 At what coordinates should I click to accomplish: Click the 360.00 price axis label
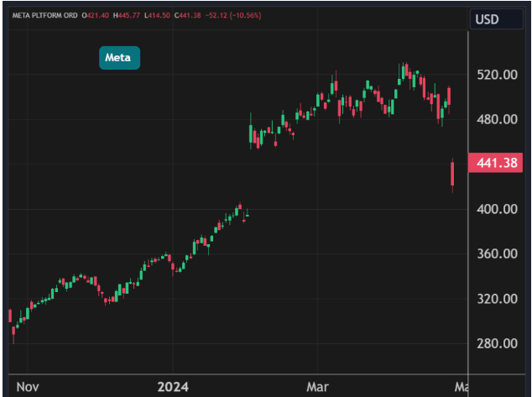[497, 253]
